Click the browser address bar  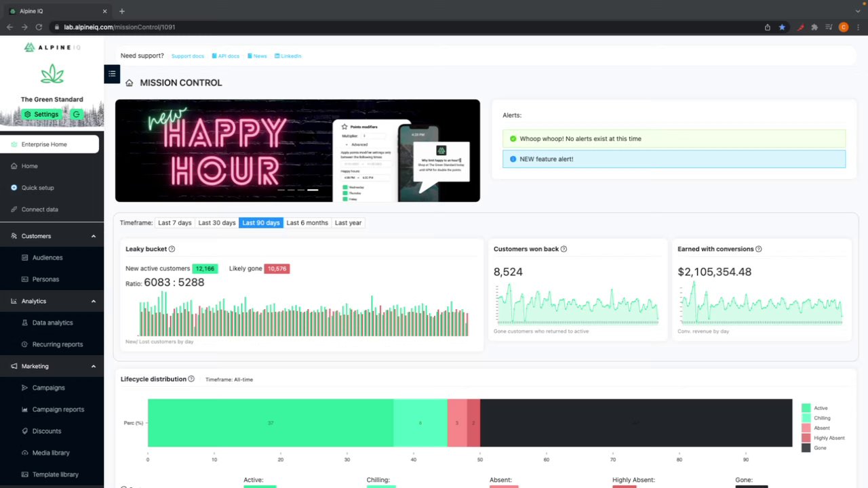pyautogui.click(x=407, y=27)
